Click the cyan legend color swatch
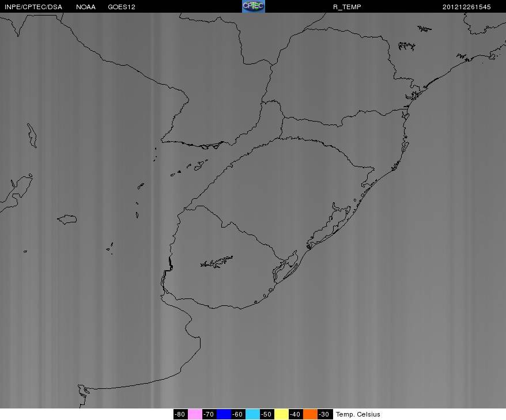506x420 pixels. [252, 414]
